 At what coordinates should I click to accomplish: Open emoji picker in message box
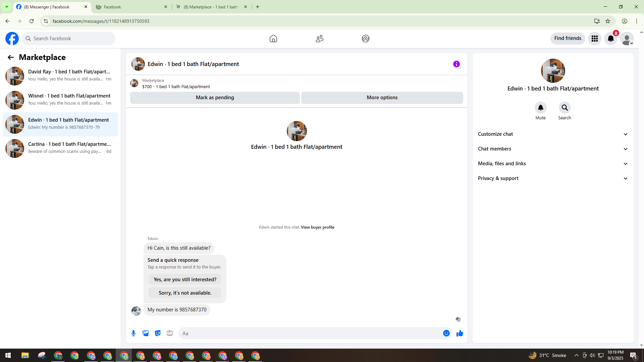(446, 333)
